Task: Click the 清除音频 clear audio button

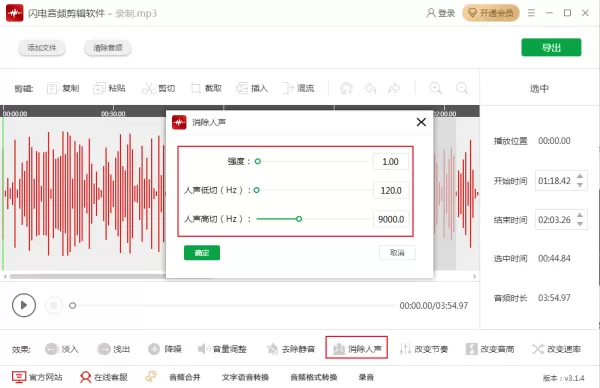Action: [x=108, y=48]
